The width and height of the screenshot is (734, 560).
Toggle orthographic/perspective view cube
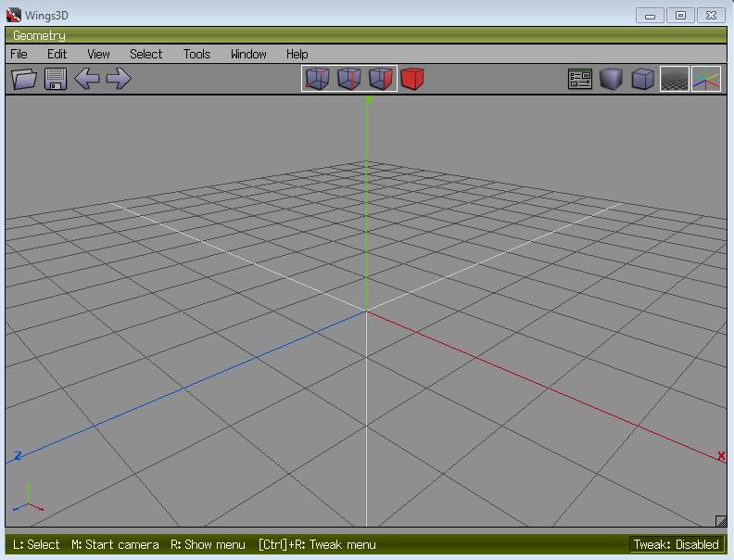642,80
